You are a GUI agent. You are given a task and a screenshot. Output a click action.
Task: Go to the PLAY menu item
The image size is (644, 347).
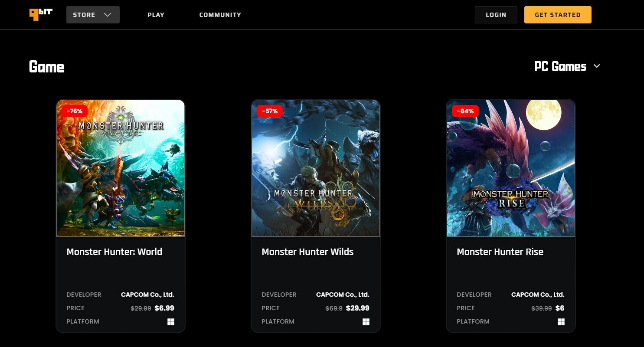click(156, 15)
